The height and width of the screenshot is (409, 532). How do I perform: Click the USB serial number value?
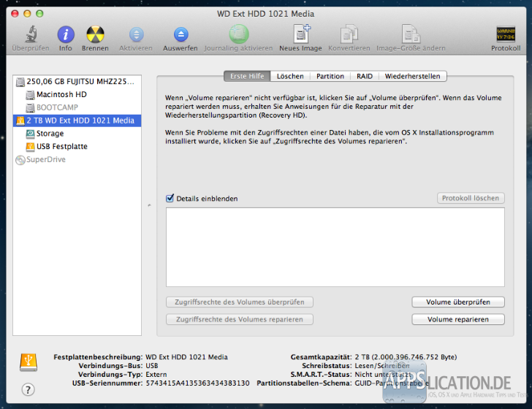pyautogui.click(x=197, y=383)
